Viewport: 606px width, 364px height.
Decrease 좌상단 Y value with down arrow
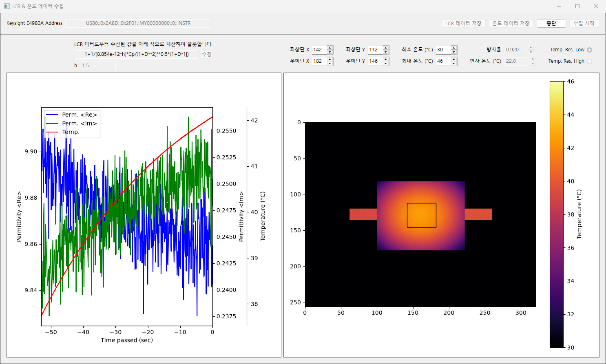point(386,52)
